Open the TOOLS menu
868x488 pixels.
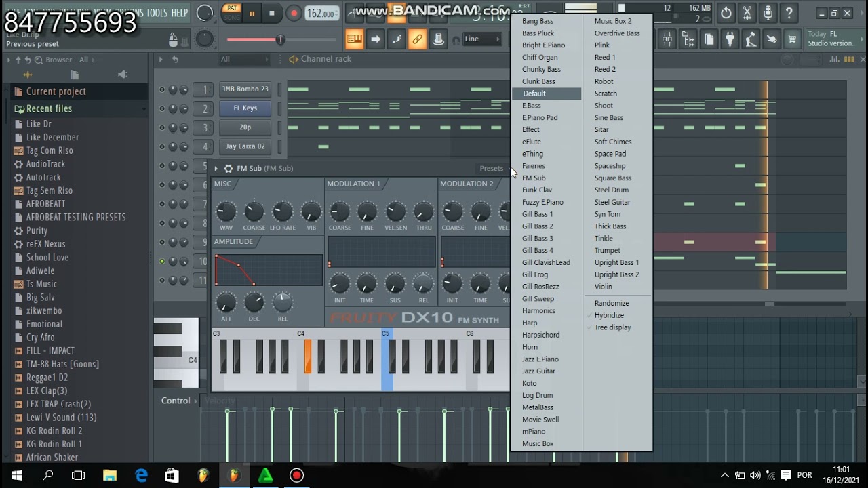tap(157, 13)
